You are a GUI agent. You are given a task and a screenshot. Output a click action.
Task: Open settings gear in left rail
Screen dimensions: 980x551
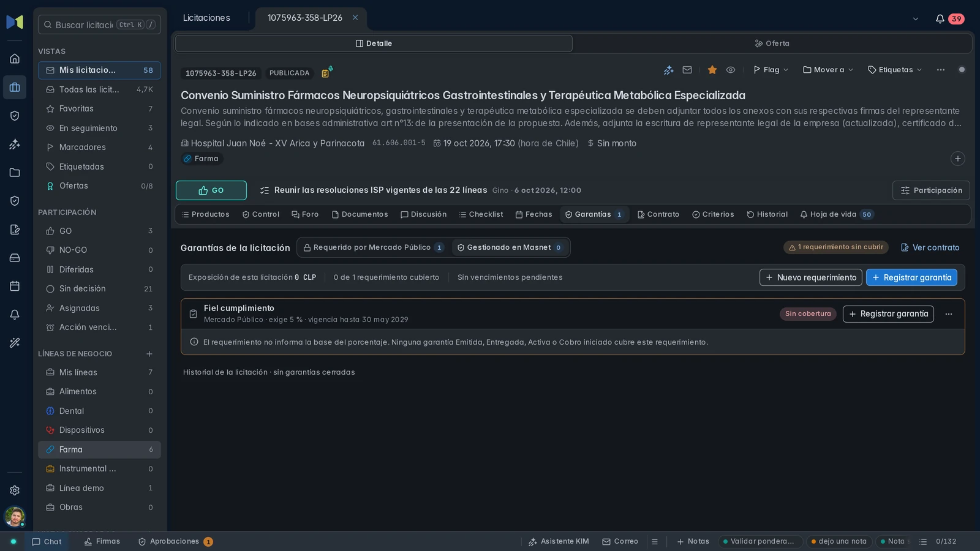point(15,490)
